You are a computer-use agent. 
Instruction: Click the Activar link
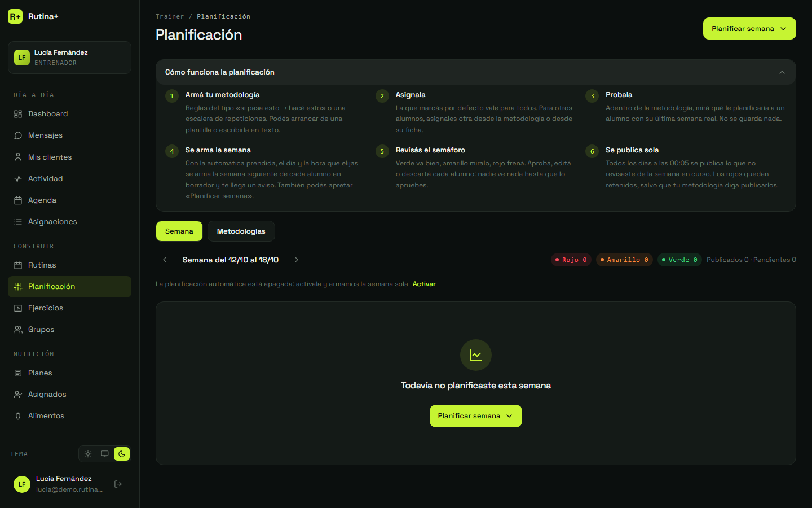point(424,284)
